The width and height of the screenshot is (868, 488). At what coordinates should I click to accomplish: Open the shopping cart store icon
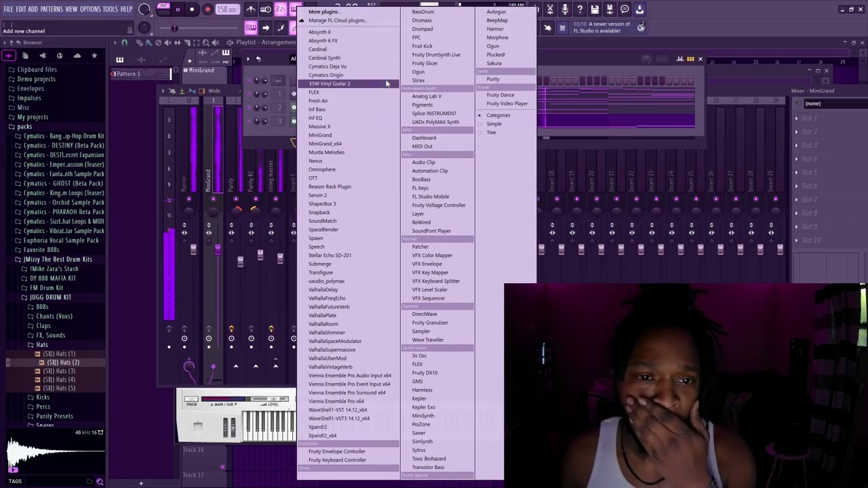pyautogui.click(x=562, y=28)
